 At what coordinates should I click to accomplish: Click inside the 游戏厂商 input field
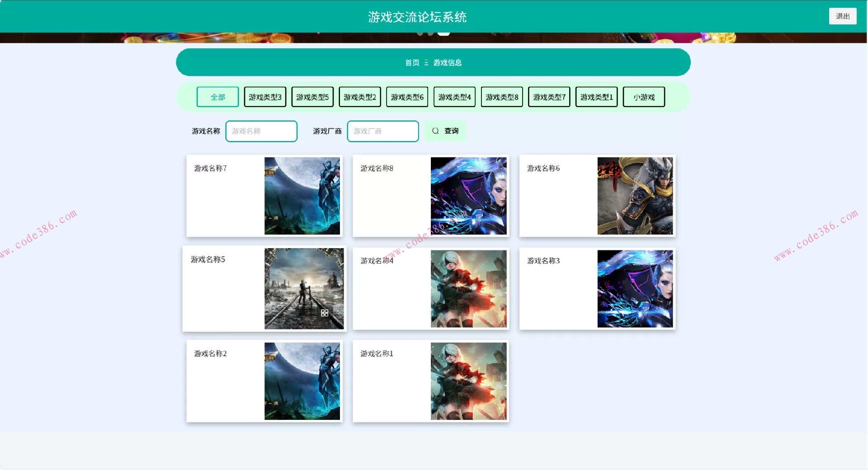click(382, 131)
